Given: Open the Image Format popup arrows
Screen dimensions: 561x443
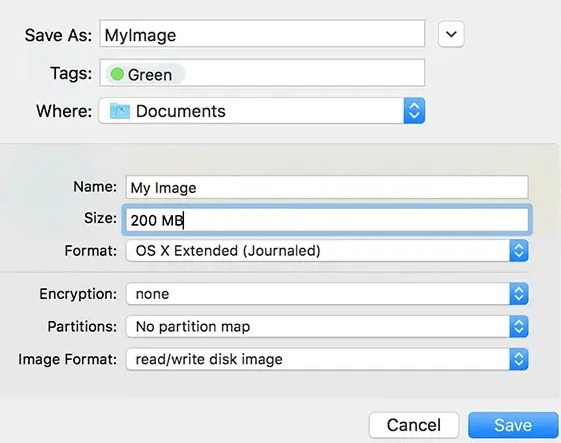Looking at the screenshot, I should (519, 359).
